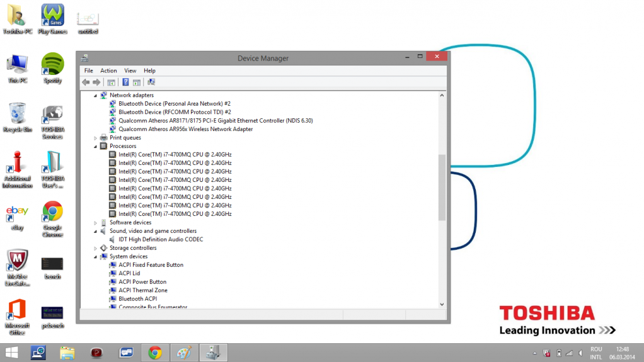Open the File menu
644x362 pixels.
pyautogui.click(x=88, y=71)
